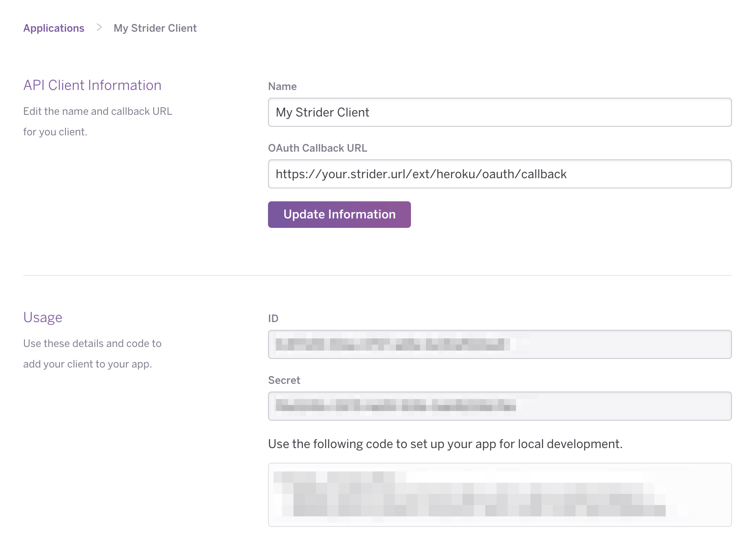Click 'Use these details and code to' description

coord(92,354)
